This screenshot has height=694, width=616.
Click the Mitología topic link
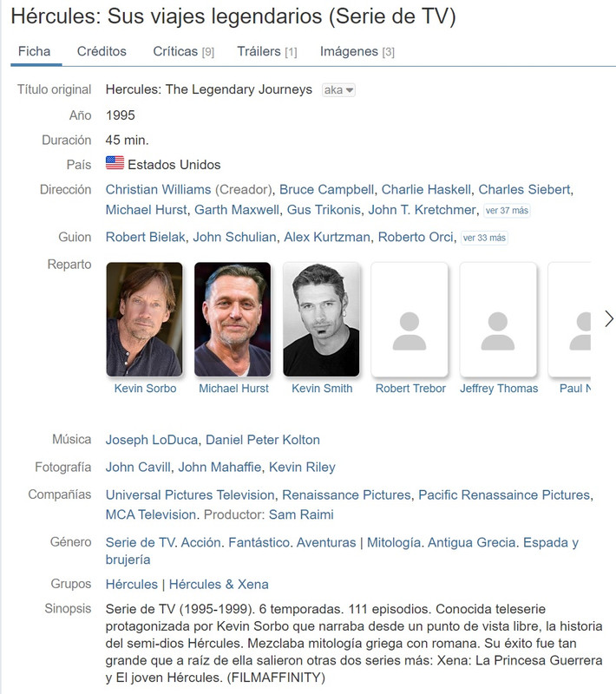point(393,543)
